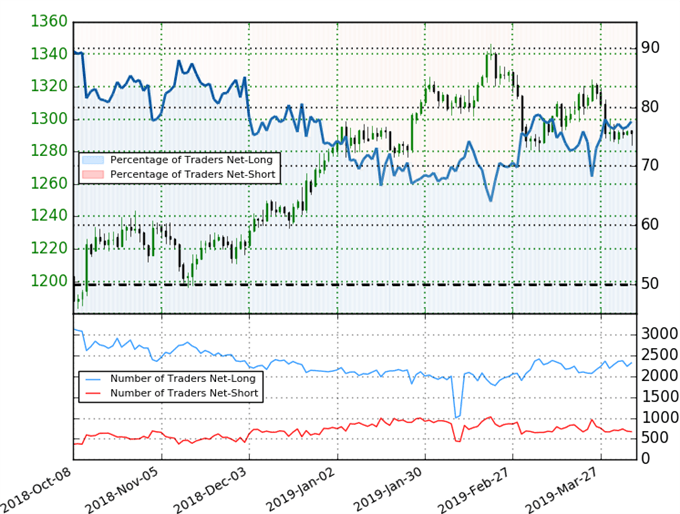Click the 1000 traders axis label
Viewport: 680px width, 514px height.
coord(660,418)
